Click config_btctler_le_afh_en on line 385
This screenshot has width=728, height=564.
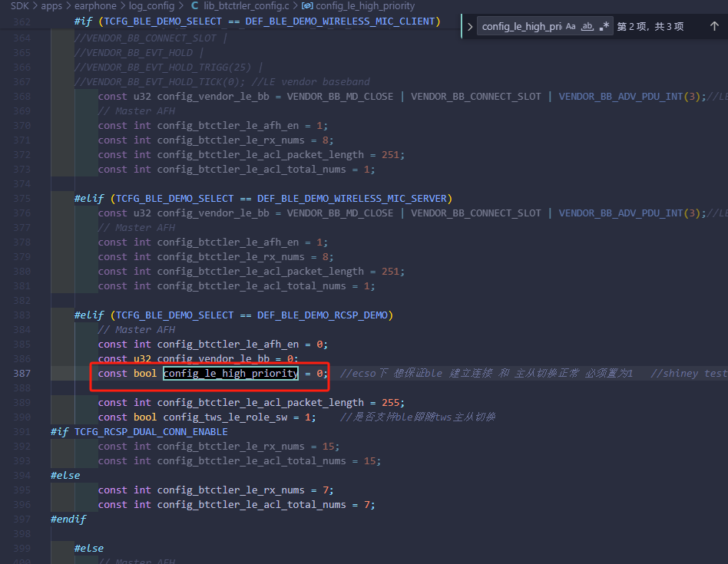[228, 345]
